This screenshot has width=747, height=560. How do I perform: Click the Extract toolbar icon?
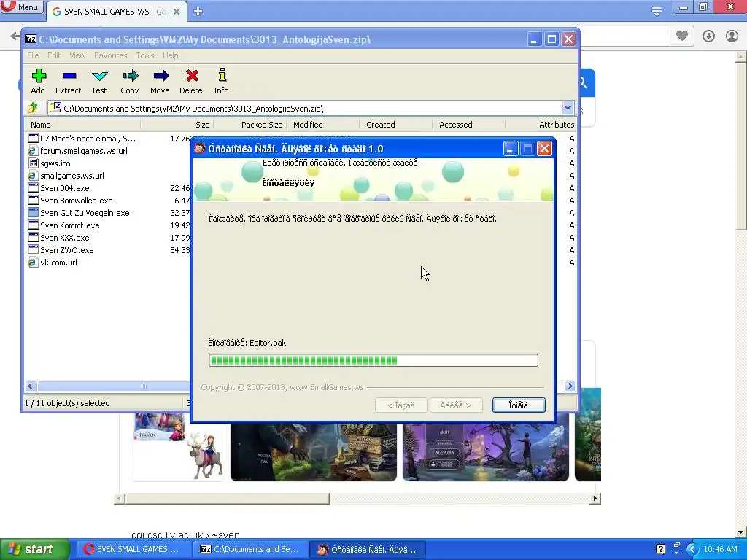click(x=69, y=82)
